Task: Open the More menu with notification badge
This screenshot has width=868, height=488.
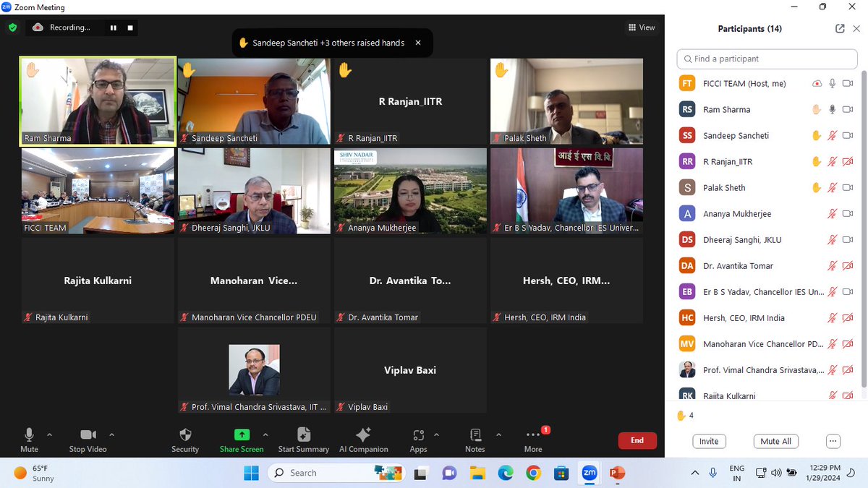Action: click(533, 440)
